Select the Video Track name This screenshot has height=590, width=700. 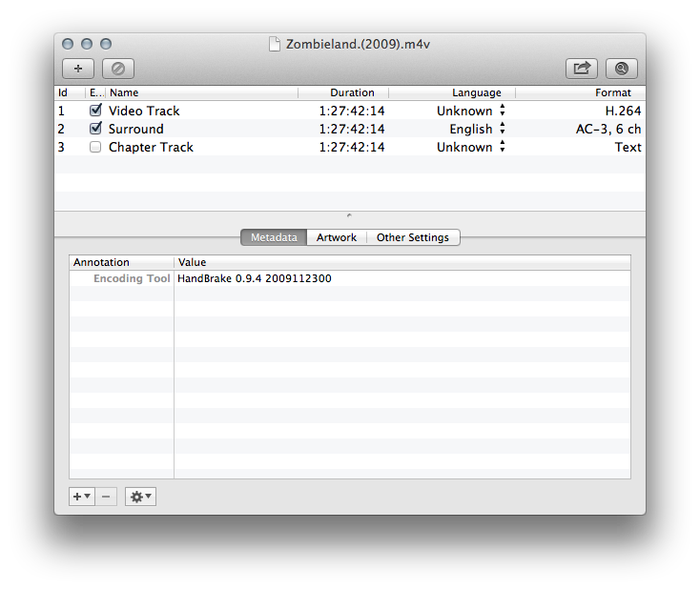click(x=144, y=111)
